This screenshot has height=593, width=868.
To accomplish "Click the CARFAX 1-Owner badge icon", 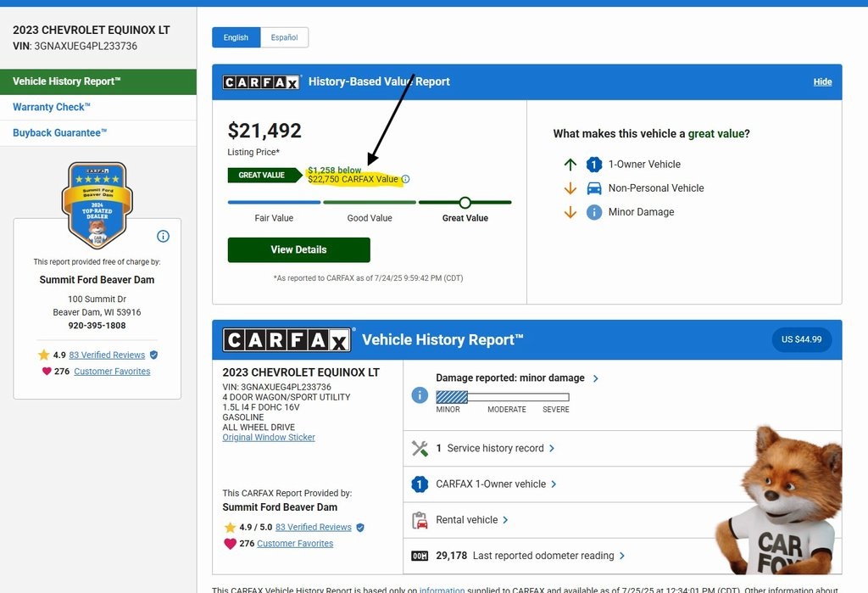I will [x=420, y=484].
